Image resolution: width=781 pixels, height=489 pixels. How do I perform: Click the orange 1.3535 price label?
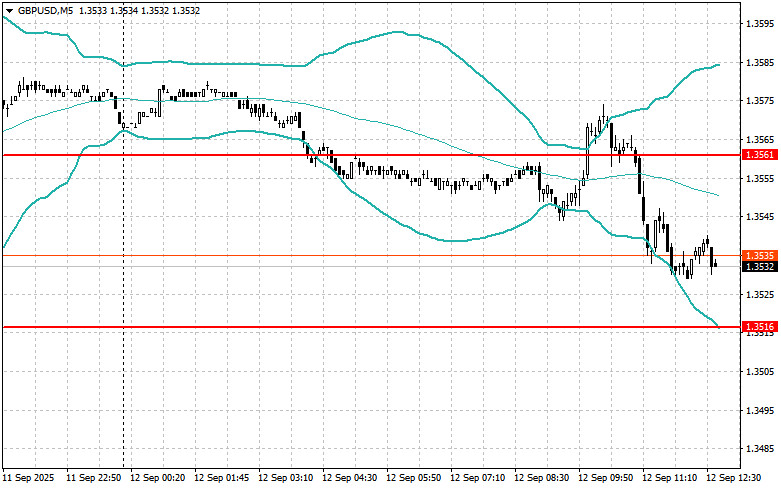click(x=760, y=255)
